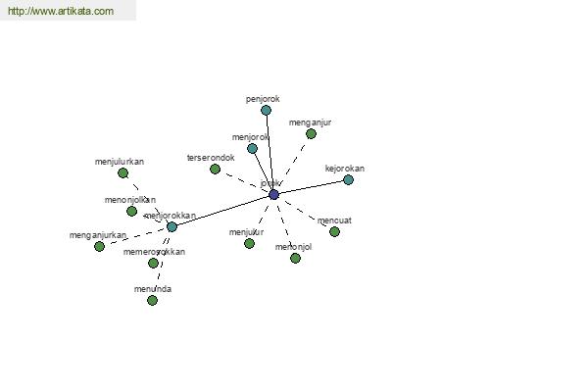Click the terserondok text label
The width and height of the screenshot is (588, 392).
pos(211,158)
